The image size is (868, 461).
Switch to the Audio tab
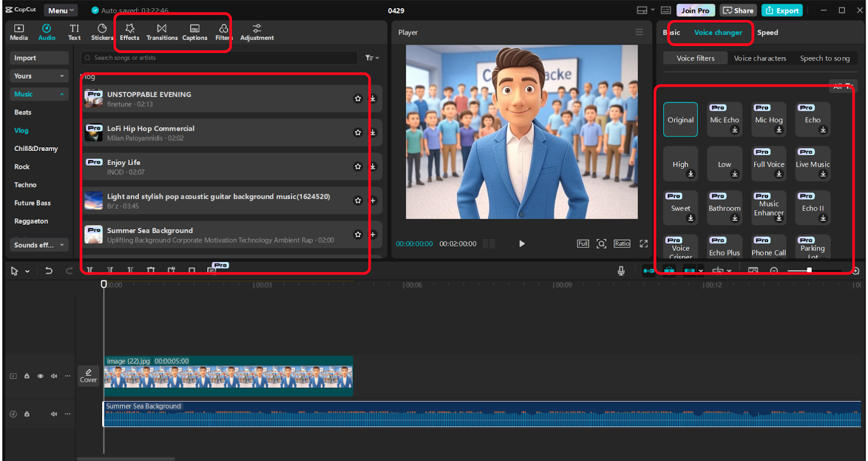point(47,33)
